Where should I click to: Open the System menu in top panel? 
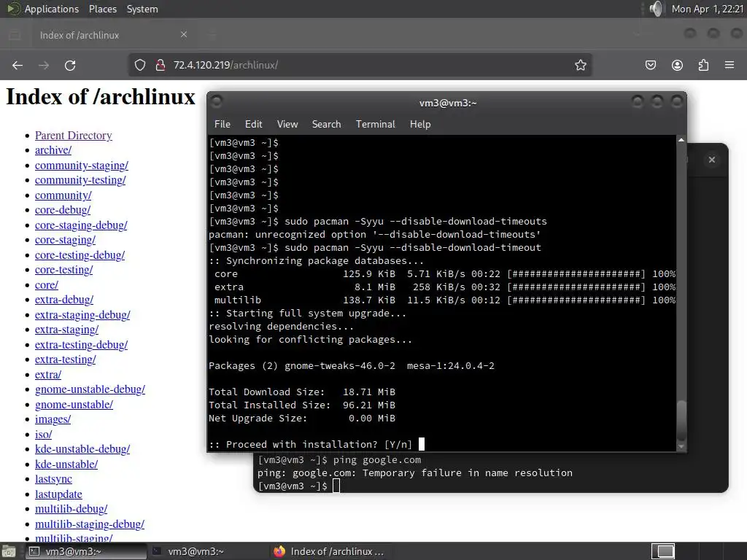(142, 9)
